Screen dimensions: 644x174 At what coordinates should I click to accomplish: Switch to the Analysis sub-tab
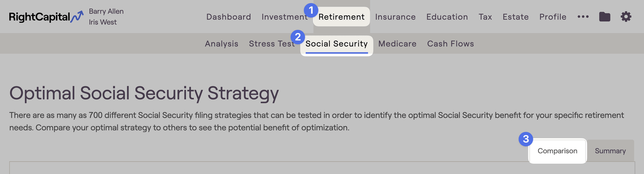[222, 44]
